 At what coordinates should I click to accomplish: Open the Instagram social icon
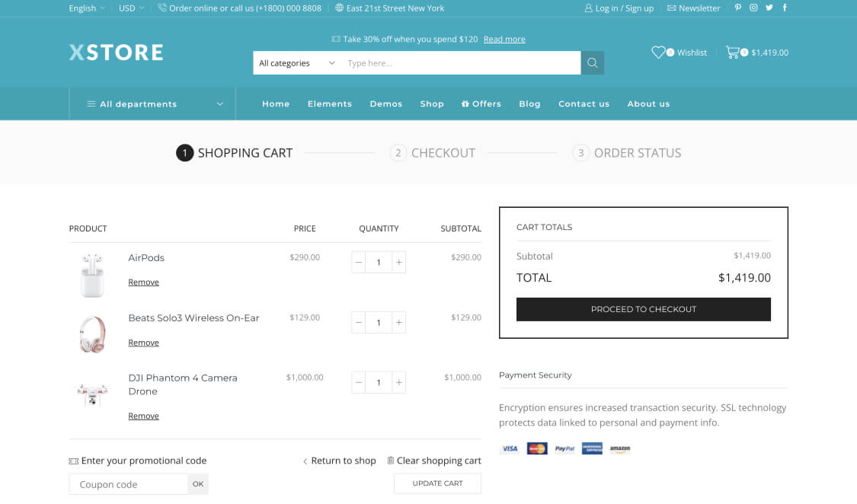click(753, 8)
